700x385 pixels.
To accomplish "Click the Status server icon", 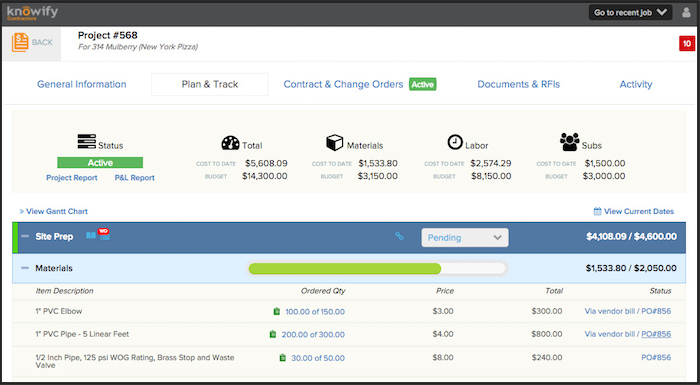I will coord(87,142).
